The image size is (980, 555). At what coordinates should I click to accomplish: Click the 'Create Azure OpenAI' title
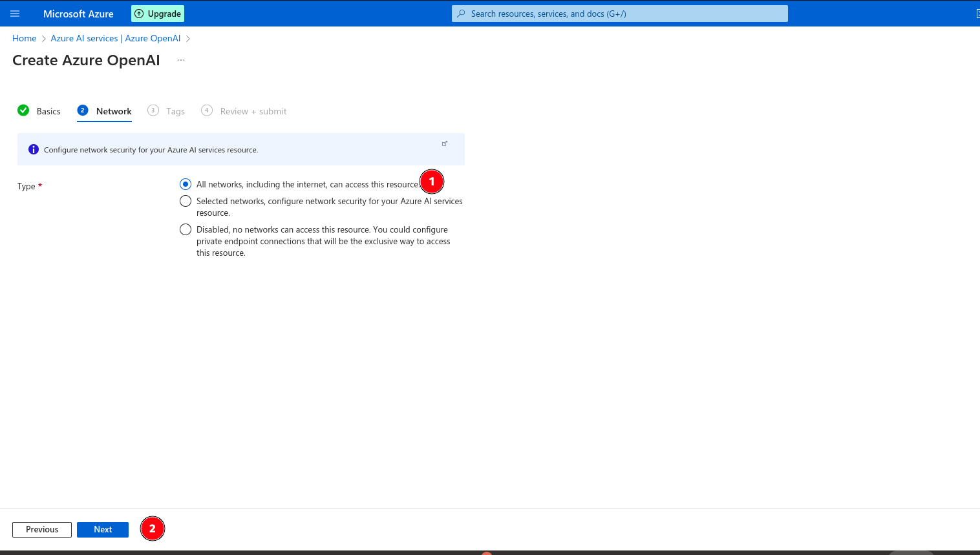click(x=86, y=60)
